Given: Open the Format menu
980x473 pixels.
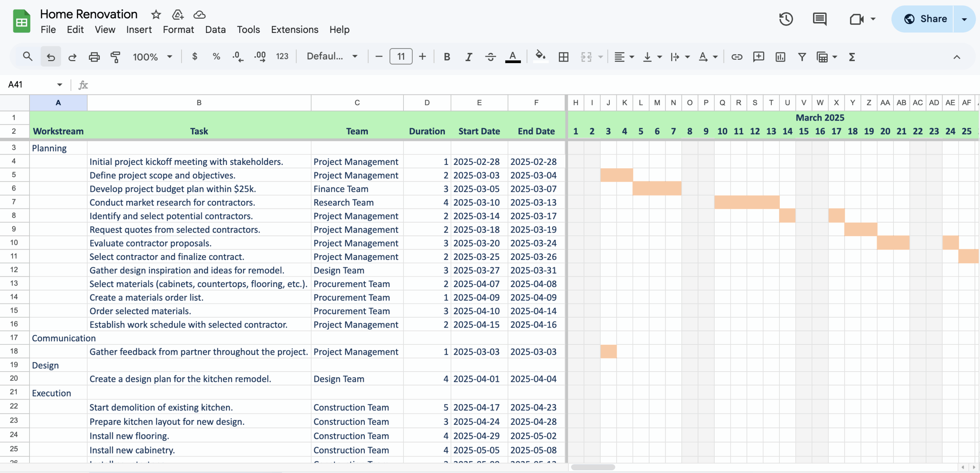Looking at the screenshot, I should pos(178,29).
